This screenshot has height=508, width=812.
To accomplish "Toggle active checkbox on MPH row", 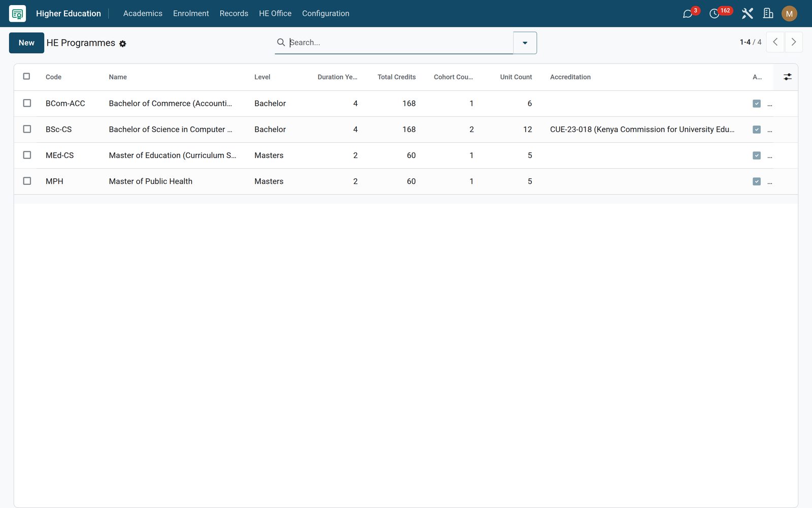I will click(x=757, y=181).
